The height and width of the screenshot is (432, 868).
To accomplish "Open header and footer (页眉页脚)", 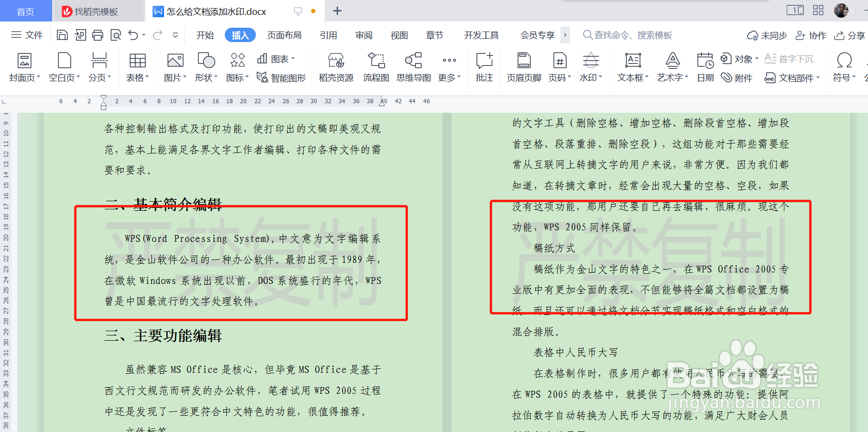I will click(524, 67).
